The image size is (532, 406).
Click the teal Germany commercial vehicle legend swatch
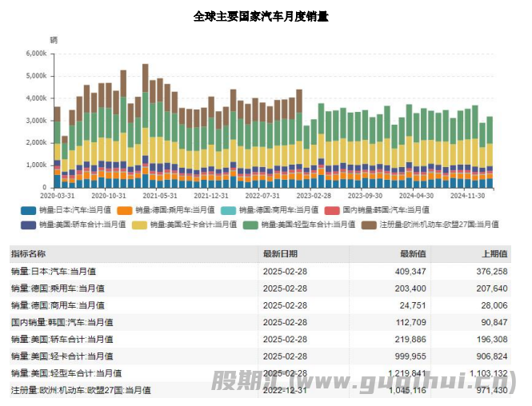(x=231, y=210)
